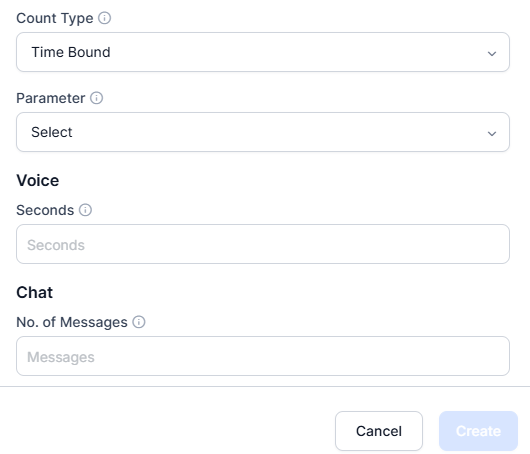530x454 pixels.
Task: Expand the Parameter Select chevron arrow
Action: 492,134
